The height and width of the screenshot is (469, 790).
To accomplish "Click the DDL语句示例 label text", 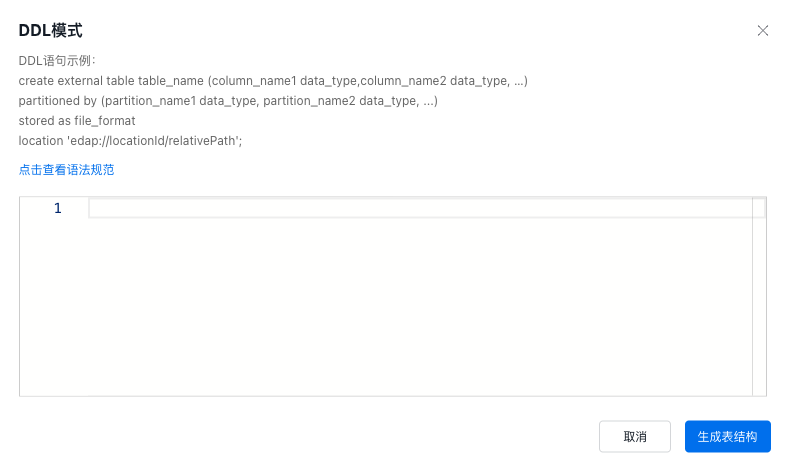I will [56, 61].
